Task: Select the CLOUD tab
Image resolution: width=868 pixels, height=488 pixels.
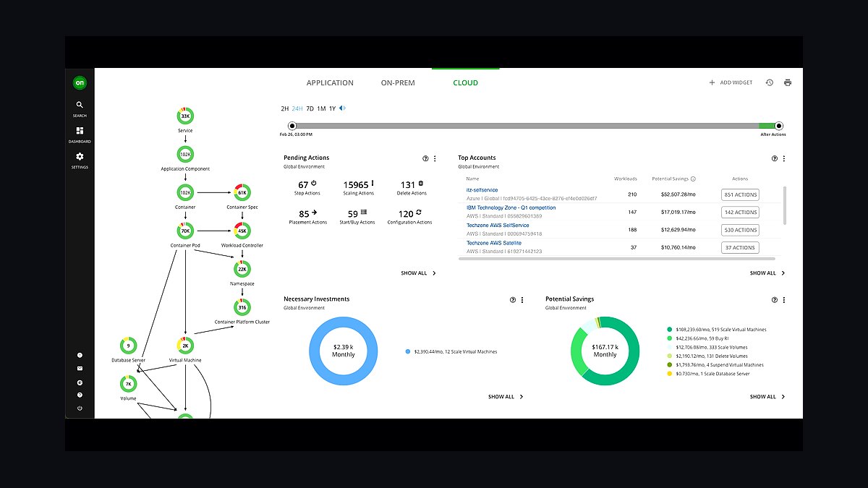Action: pos(465,83)
